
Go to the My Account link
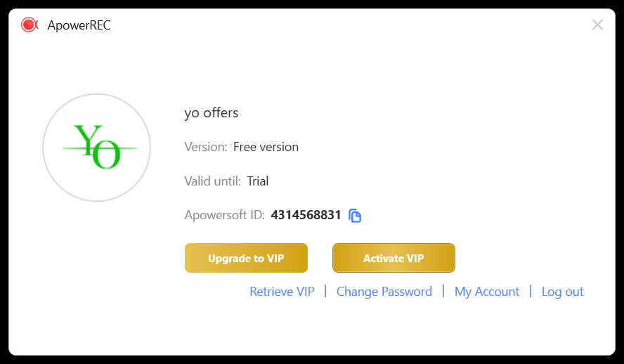[487, 292]
